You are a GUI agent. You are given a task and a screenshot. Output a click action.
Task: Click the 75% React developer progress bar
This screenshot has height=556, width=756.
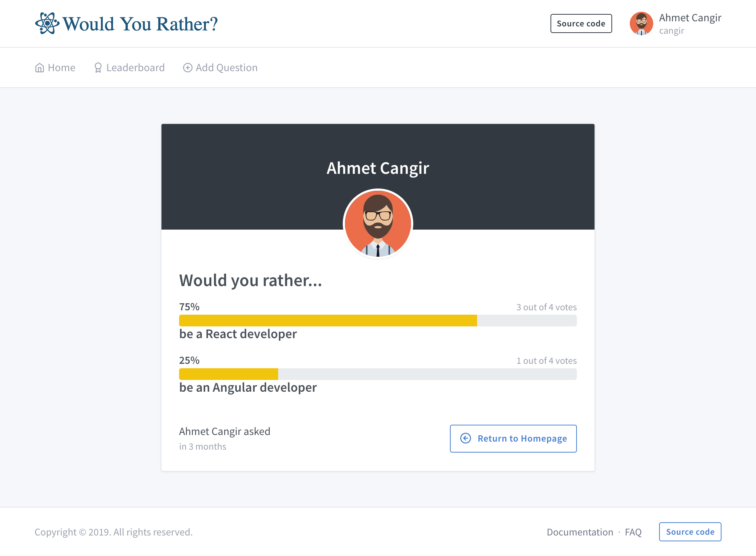pyautogui.click(x=378, y=320)
